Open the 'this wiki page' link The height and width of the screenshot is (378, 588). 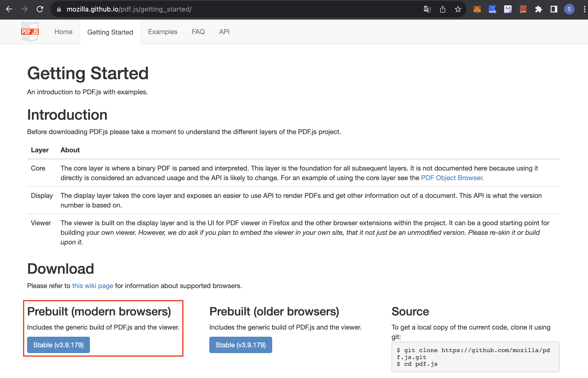click(93, 286)
